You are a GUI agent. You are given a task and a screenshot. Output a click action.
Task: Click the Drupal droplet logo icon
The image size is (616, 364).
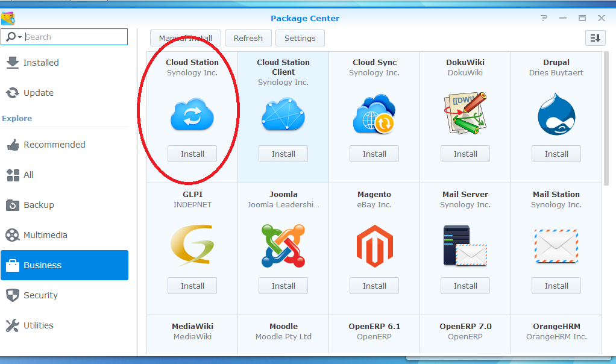pyautogui.click(x=556, y=114)
